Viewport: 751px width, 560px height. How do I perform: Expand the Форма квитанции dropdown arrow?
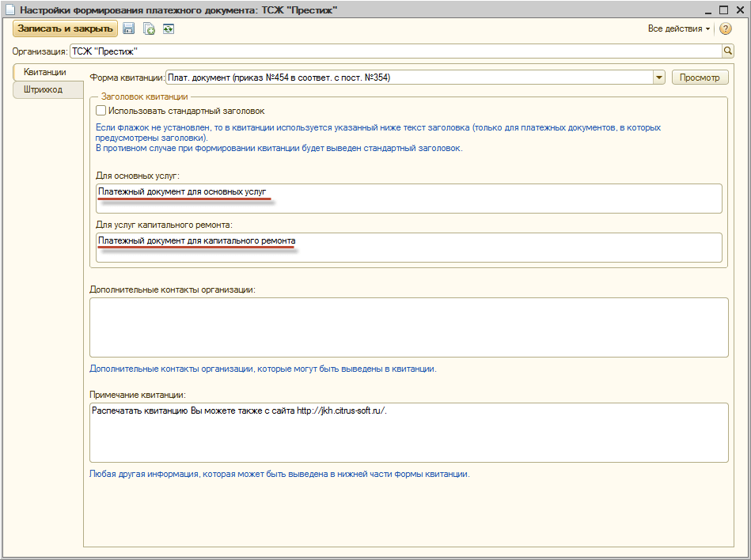click(x=659, y=77)
